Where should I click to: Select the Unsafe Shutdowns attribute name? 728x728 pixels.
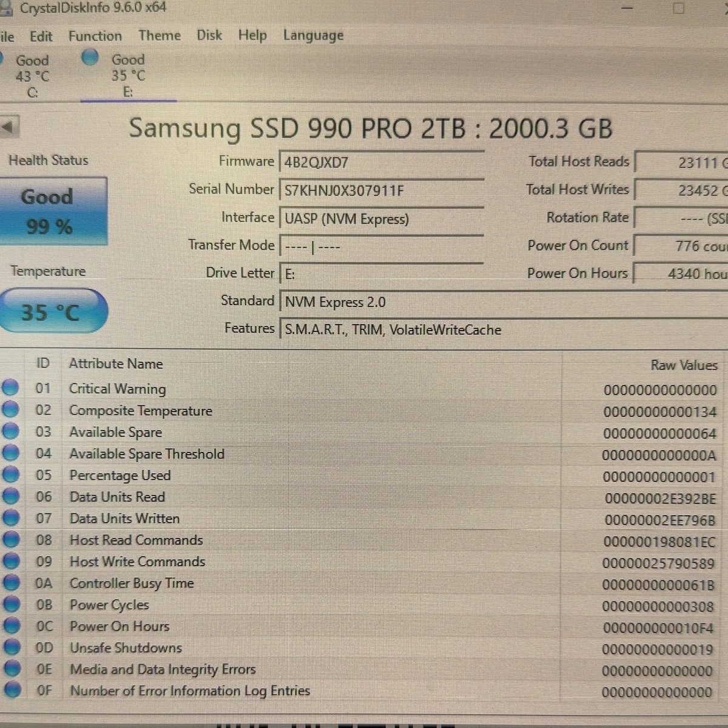click(x=126, y=648)
